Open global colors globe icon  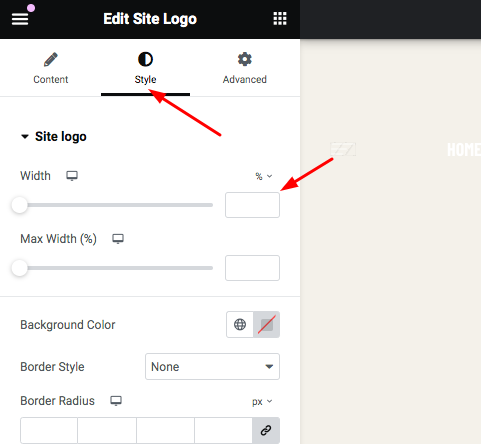coord(240,324)
